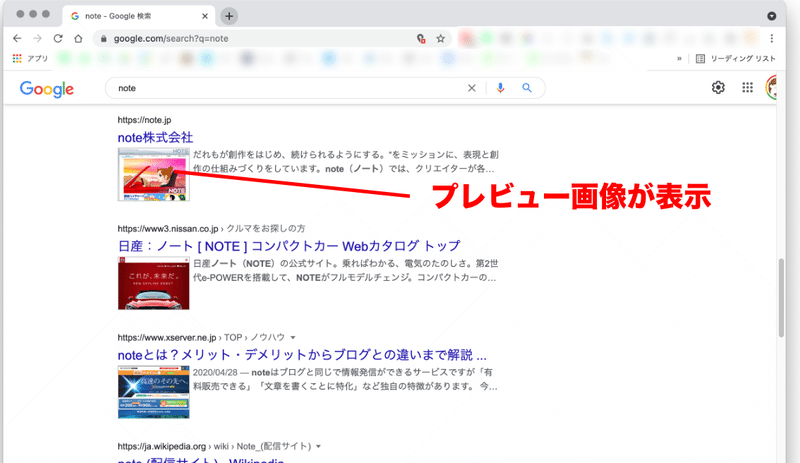
Task: Open the Google account avatar
Action: (771, 88)
